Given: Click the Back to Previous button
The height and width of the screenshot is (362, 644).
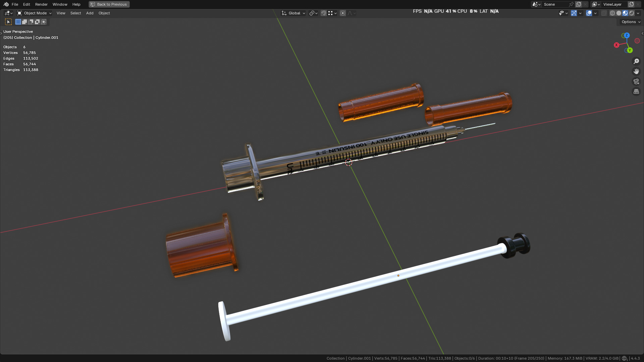Looking at the screenshot, I should pos(109,4).
